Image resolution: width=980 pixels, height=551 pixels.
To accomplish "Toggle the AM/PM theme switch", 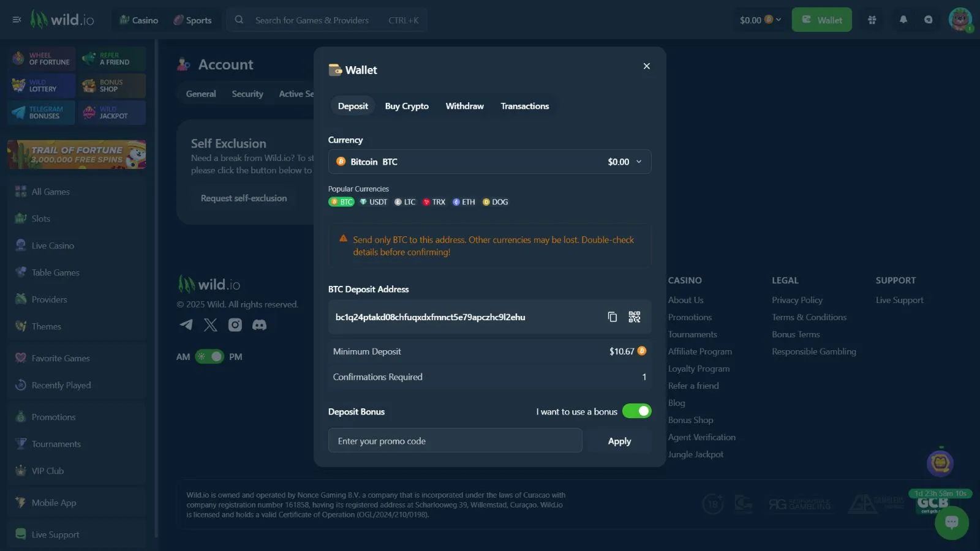I will (x=209, y=356).
